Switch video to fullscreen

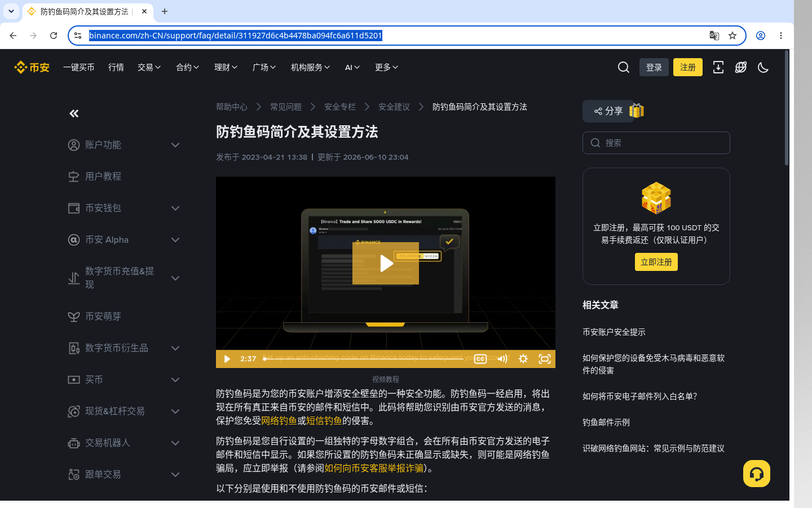545,359
